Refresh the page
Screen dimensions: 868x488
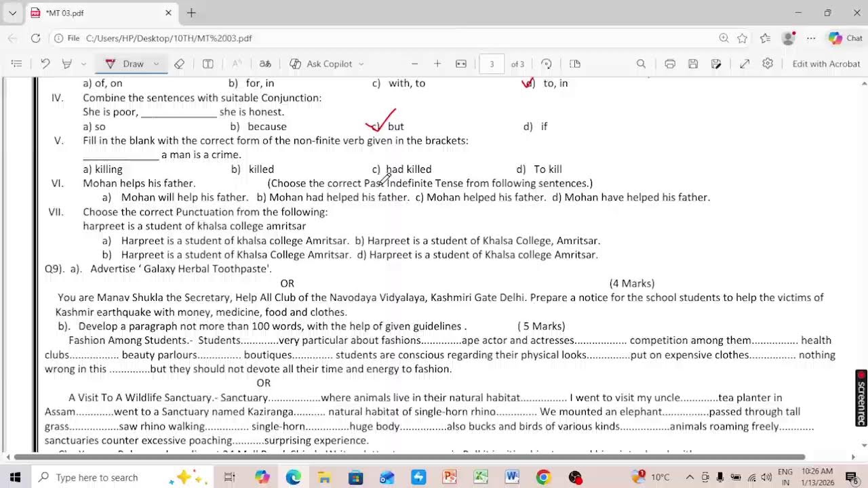35,38
